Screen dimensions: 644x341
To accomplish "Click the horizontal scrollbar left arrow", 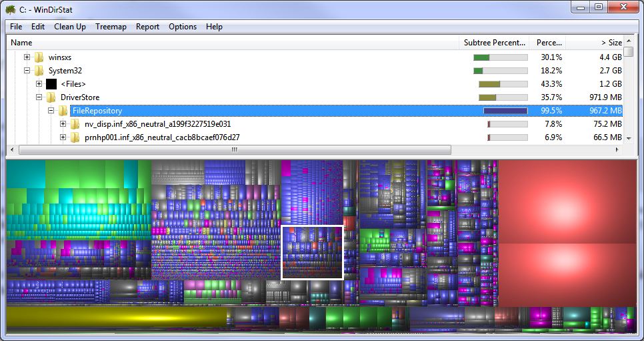I will [x=12, y=149].
